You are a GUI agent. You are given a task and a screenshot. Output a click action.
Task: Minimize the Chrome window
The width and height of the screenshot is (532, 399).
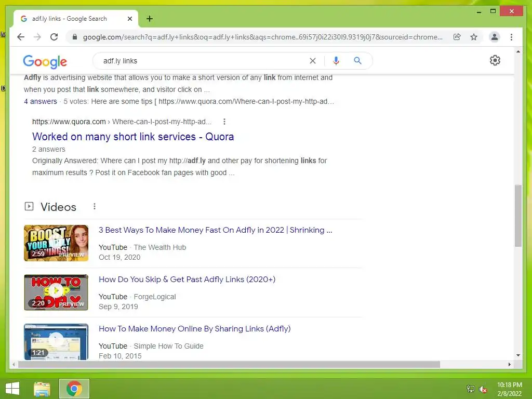[478, 11]
